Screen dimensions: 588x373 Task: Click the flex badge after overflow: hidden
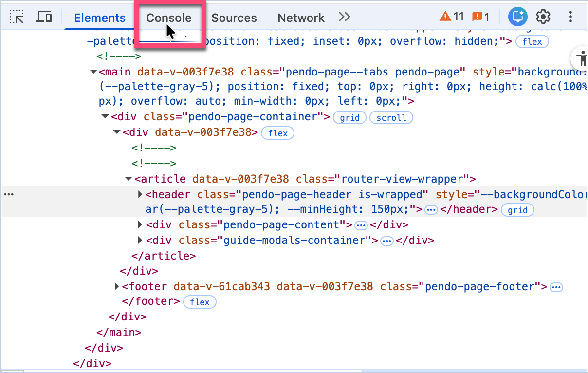[532, 42]
